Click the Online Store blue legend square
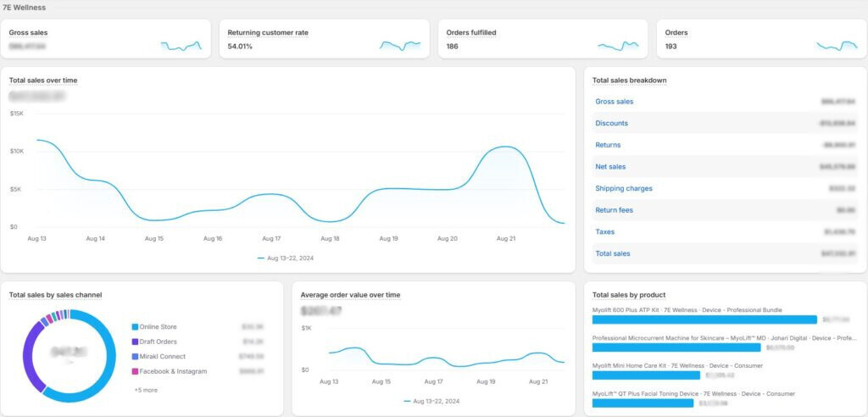This screenshot has width=868, height=417. 135,327
